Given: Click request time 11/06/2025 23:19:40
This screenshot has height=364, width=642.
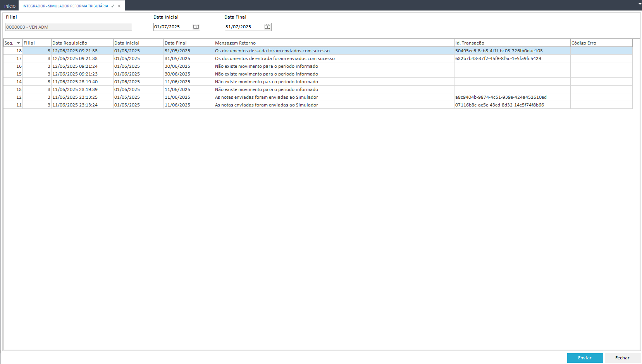Looking at the screenshot, I should tap(75, 82).
